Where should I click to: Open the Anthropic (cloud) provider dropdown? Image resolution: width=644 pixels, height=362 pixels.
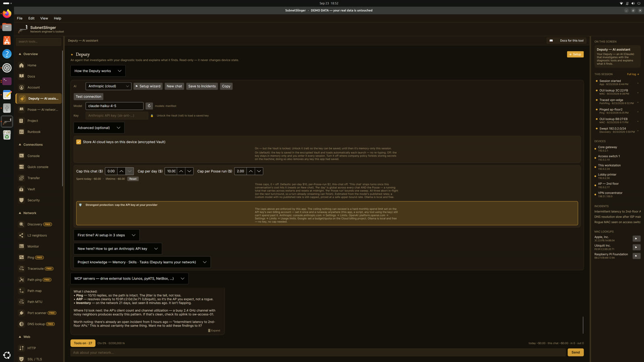click(108, 86)
